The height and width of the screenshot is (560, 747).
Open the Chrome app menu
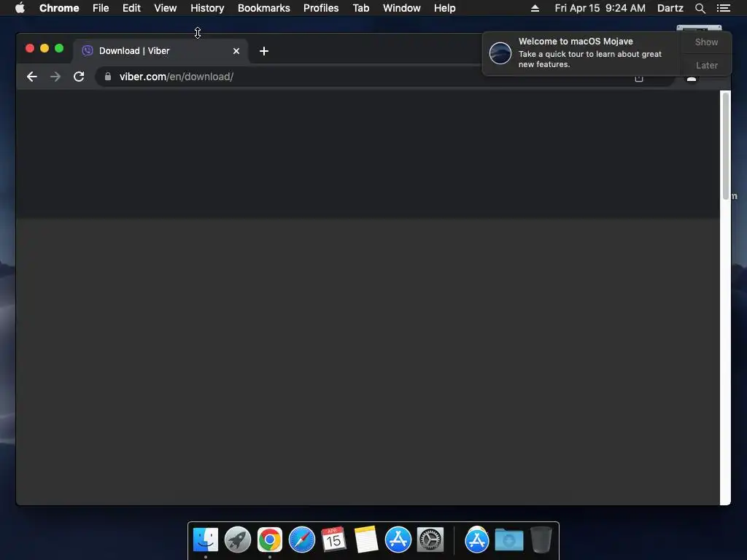(59, 8)
